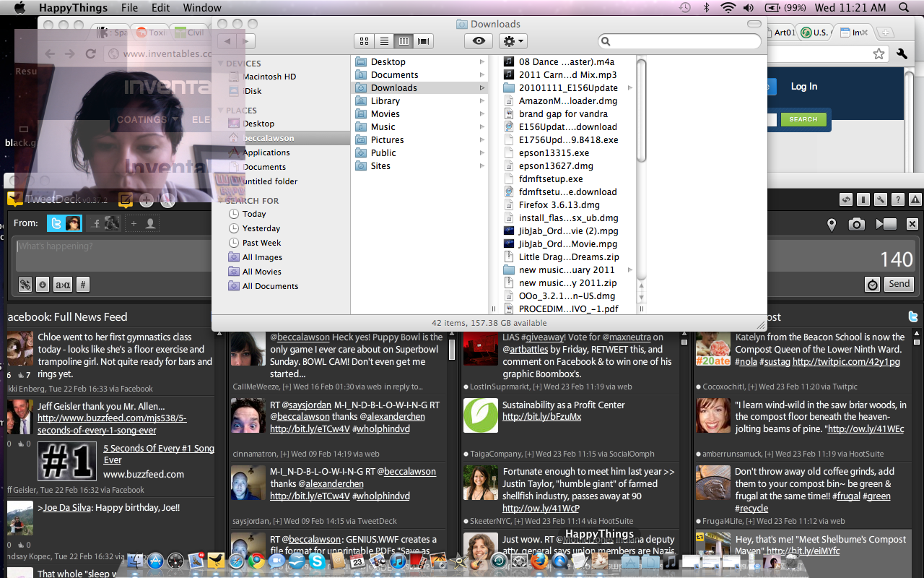Toggle the Facebook account in From row
Viewport: 924px width, 578px height.
pos(105,224)
